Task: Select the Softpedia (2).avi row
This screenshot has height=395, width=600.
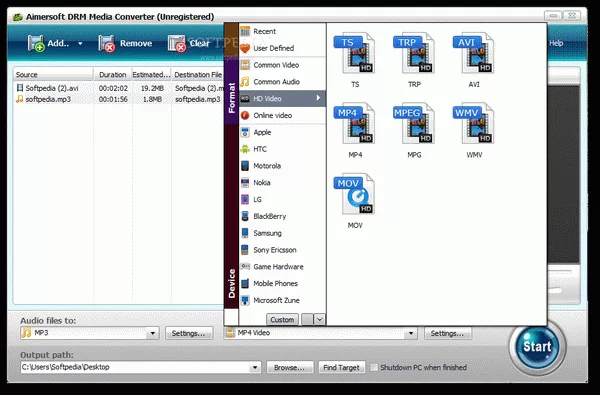Action: click(x=119, y=88)
